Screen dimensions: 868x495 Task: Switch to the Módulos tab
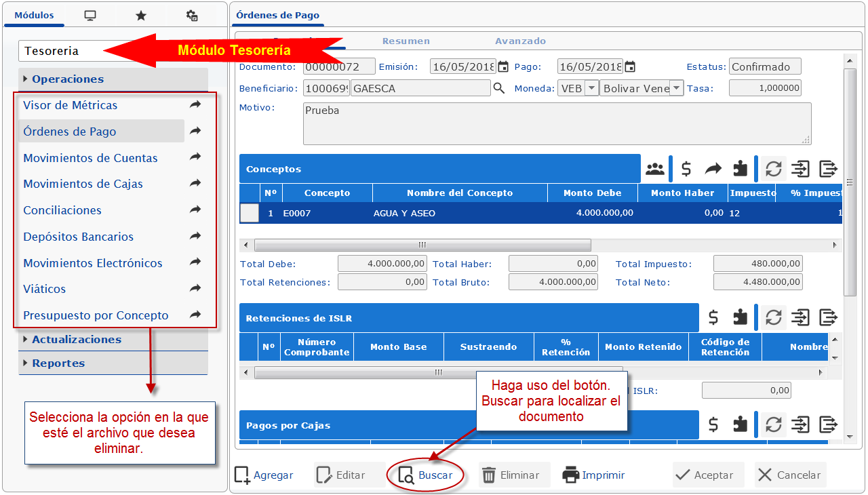[34, 15]
